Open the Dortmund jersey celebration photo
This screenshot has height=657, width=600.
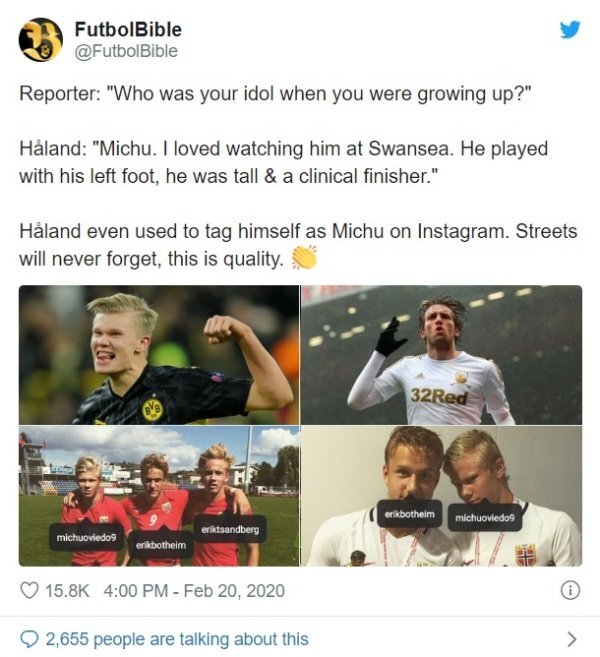click(159, 355)
